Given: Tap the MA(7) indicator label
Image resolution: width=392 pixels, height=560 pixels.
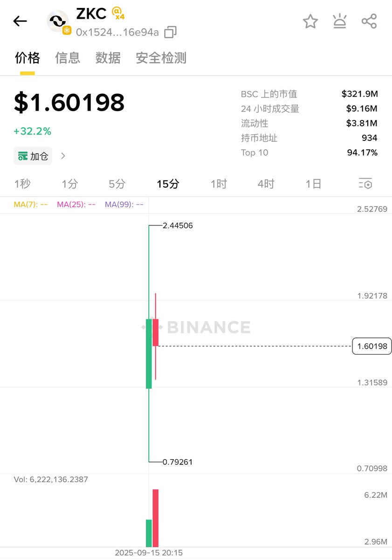Looking at the screenshot, I should tap(31, 204).
